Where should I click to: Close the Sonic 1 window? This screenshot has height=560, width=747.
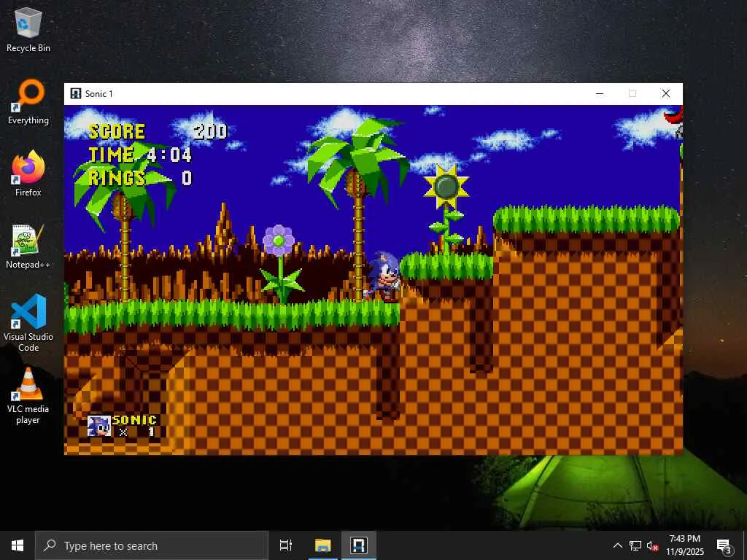tap(666, 94)
